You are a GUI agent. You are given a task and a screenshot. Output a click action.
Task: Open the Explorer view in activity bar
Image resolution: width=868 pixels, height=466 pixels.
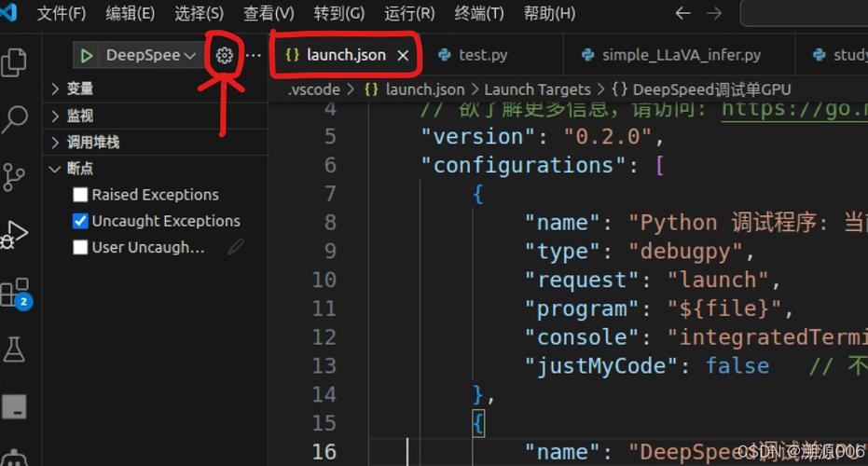(x=14, y=62)
